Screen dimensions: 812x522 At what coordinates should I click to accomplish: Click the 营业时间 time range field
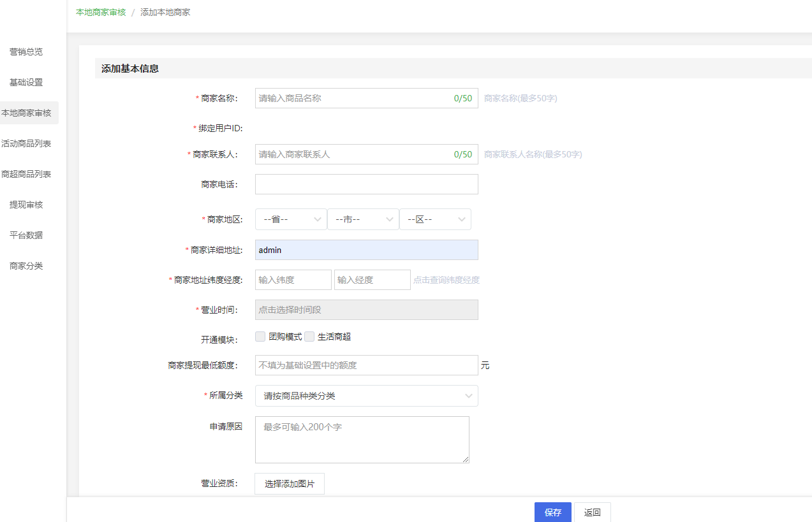click(366, 310)
